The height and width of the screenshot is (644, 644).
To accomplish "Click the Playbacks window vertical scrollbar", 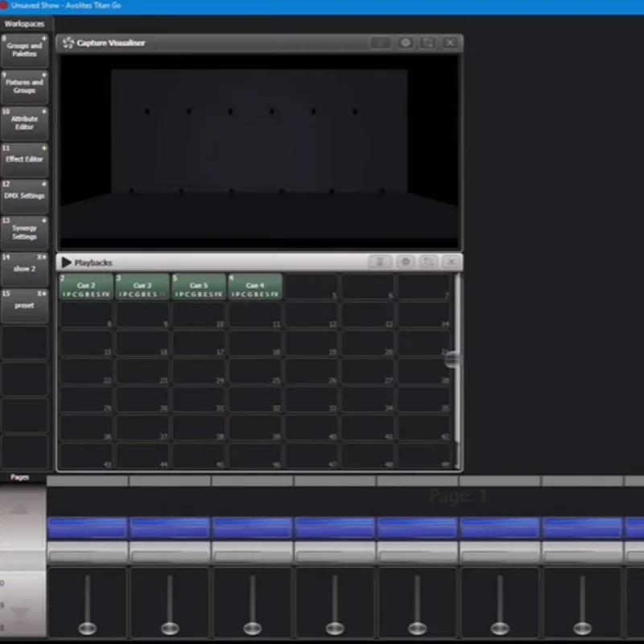I will pyautogui.click(x=455, y=359).
